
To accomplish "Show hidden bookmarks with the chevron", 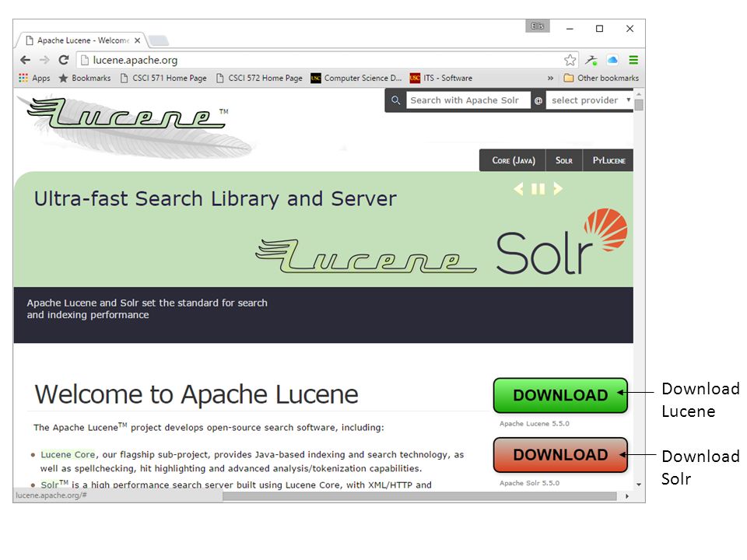I will click(550, 78).
